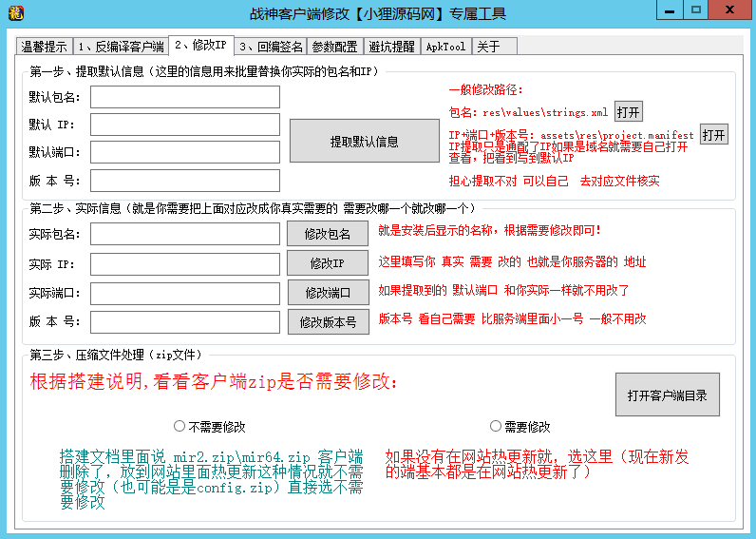The height and width of the screenshot is (539, 756).
Task: Focus the 实际 IP text field
Action: click(185, 263)
